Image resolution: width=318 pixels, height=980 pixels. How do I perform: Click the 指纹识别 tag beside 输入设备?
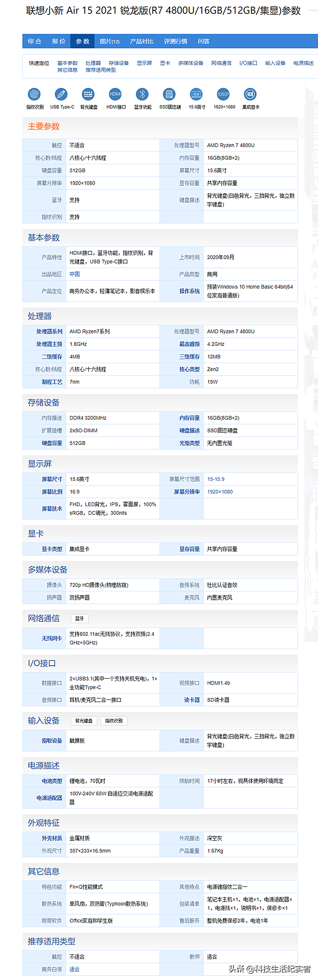114,721
